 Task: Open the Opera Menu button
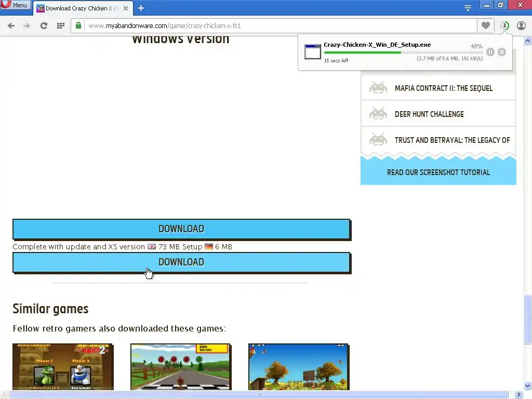click(16, 5)
